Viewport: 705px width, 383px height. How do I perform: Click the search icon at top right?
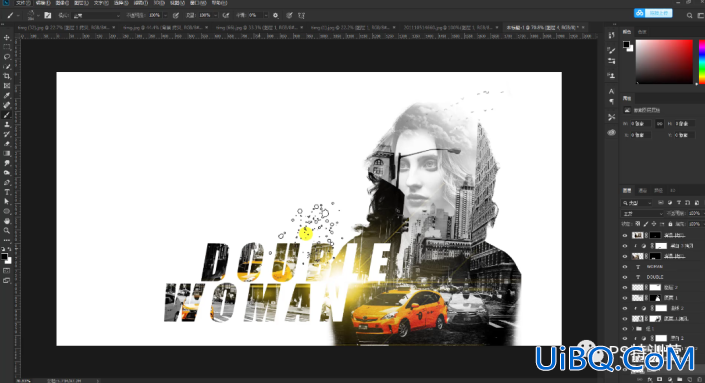[689, 15]
